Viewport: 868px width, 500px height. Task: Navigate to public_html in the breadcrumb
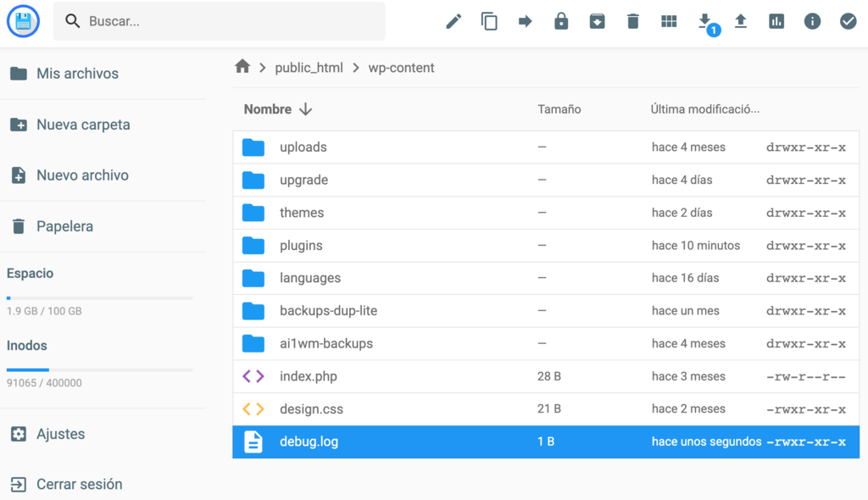pos(309,67)
